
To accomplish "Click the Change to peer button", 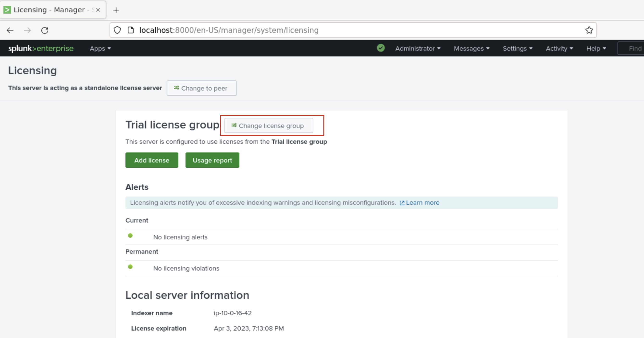I will click(x=202, y=88).
